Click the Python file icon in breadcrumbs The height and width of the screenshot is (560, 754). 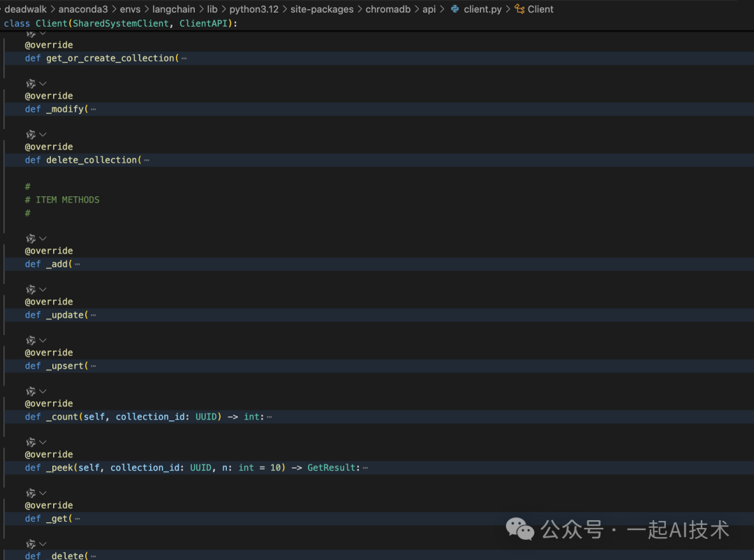point(454,9)
